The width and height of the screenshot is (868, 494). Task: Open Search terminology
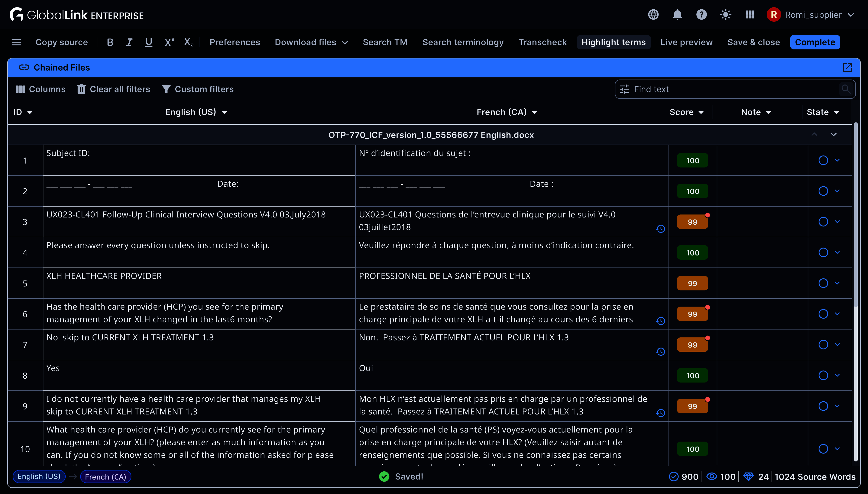click(463, 42)
